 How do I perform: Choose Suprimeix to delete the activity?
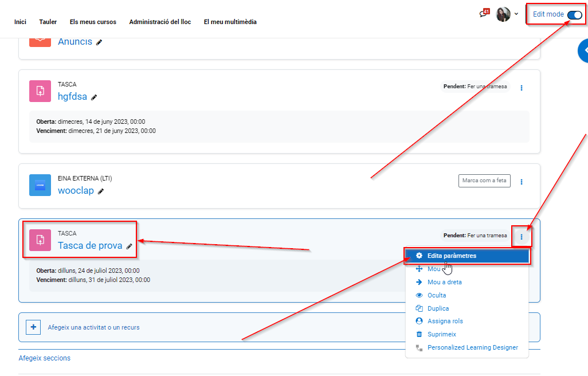[x=441, y=334]
